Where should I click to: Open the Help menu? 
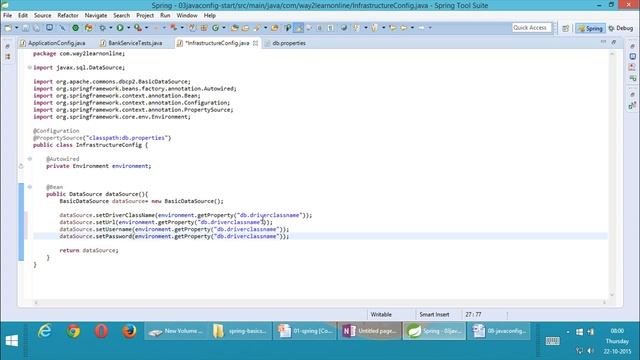pyautogui.click(x=209, y=16)
